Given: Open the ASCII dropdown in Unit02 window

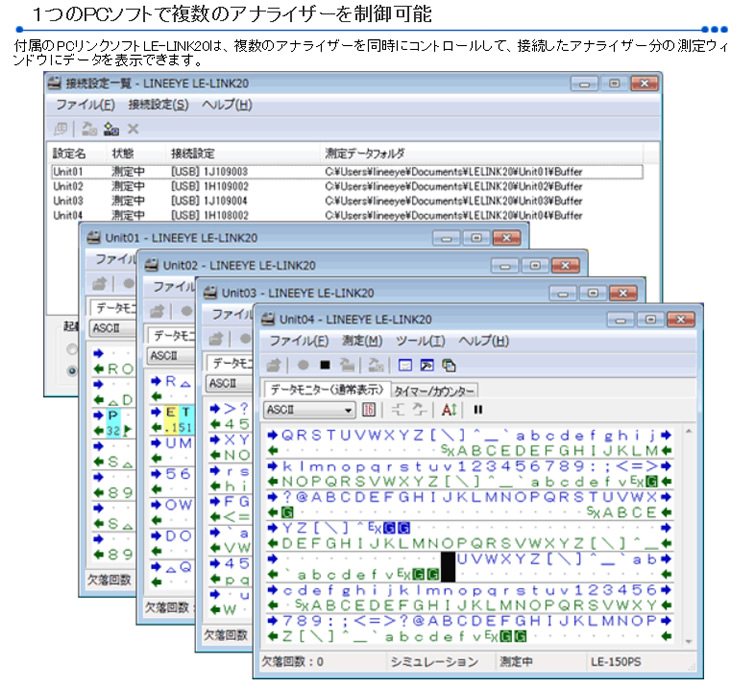Looking at the screenshot, I should pos(169,356).
